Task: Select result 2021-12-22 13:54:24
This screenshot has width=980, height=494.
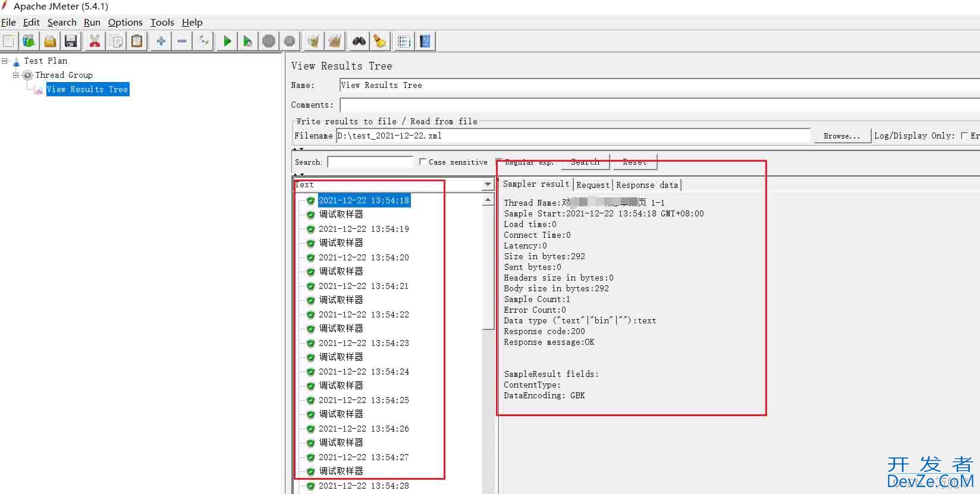Action: click(x=364, y=372)
